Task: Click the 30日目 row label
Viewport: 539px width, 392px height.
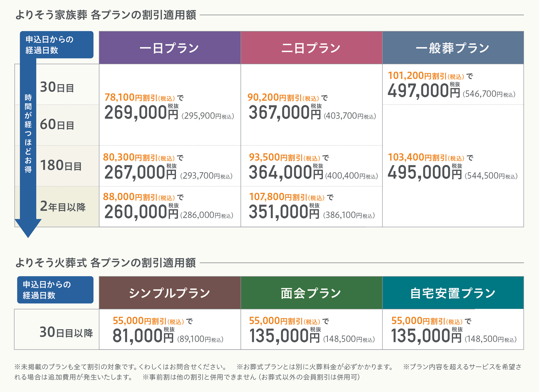Action: 57,87
